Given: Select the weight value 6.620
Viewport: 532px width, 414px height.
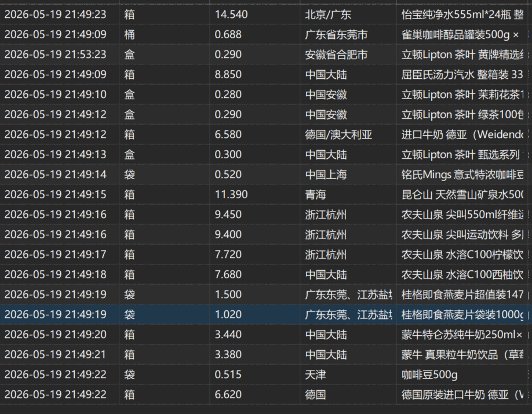Looking at the screenshot, I should 228,395.
